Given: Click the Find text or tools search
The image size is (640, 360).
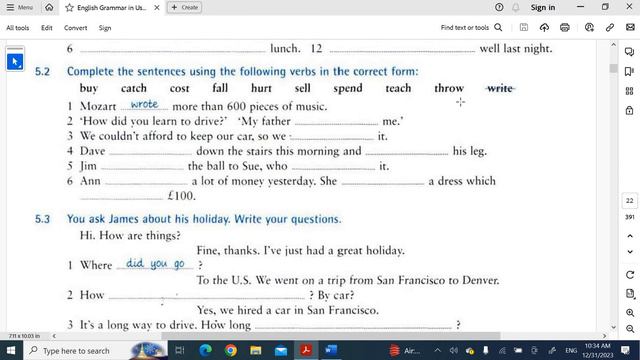Looking at the screenshot, I should click(471, 27).
